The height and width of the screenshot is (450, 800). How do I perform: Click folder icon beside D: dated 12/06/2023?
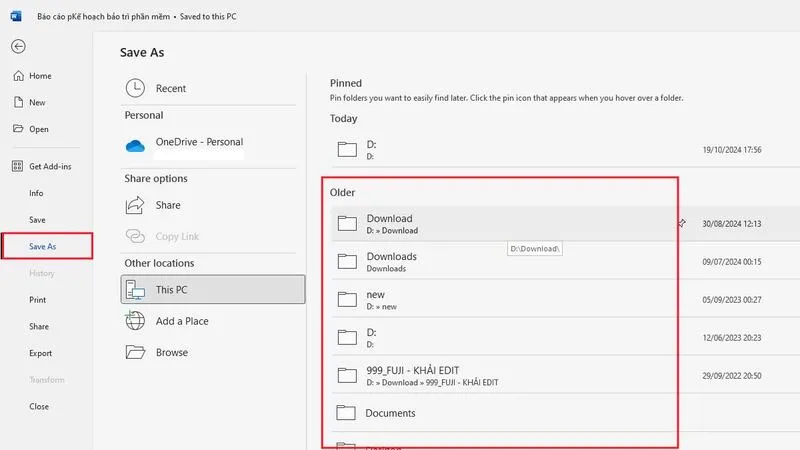point(347,337)
